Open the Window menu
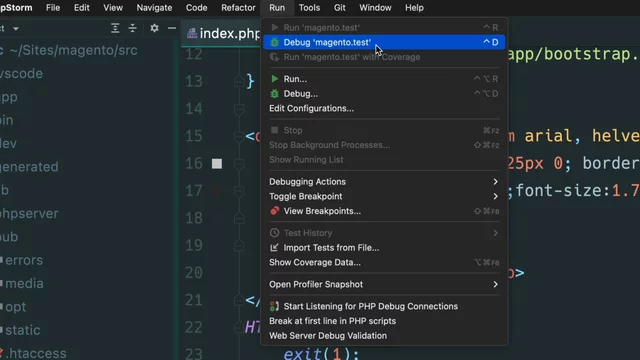The height and width of the screenshot is (360, 640). tap(375, 8)
